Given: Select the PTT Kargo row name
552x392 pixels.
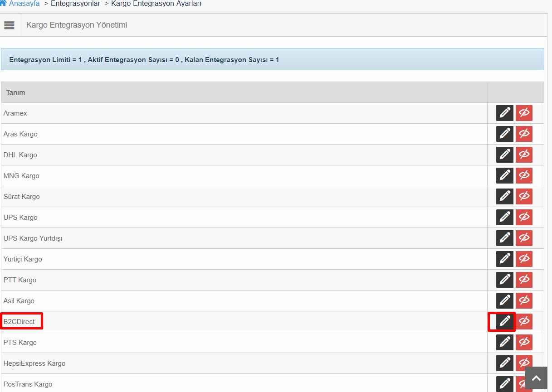Looking at the screenshot, I should (20, 280).
